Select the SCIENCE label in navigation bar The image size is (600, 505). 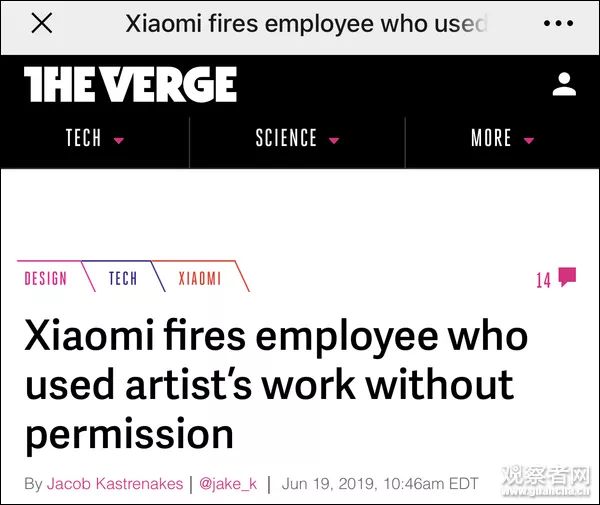coord(286,139)
